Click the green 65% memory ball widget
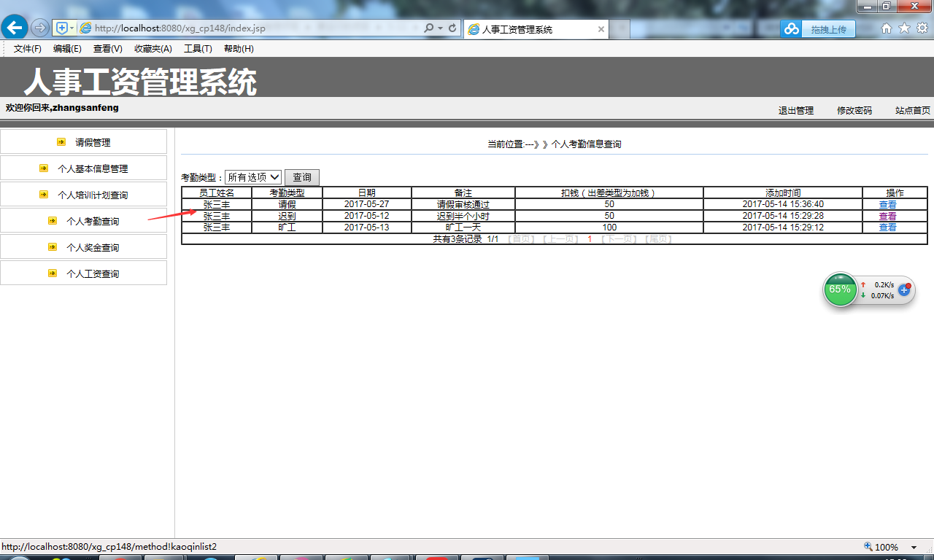 coord(840,289)
